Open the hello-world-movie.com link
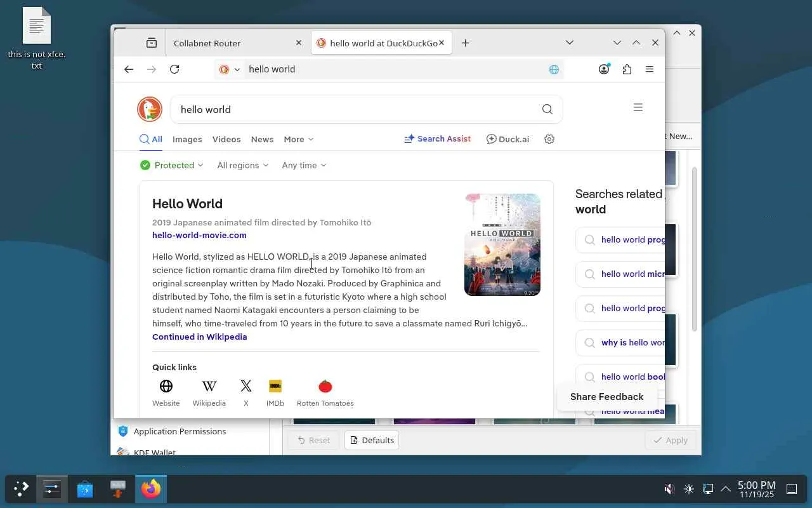 pos(199,235)
